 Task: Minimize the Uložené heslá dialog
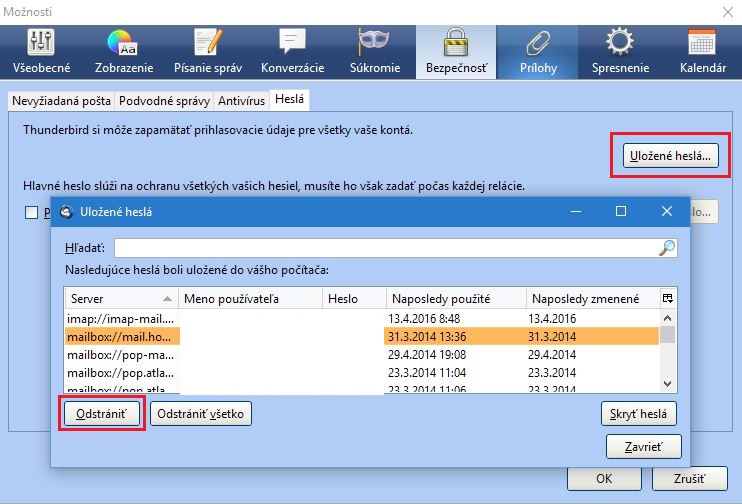pos(576,211)
